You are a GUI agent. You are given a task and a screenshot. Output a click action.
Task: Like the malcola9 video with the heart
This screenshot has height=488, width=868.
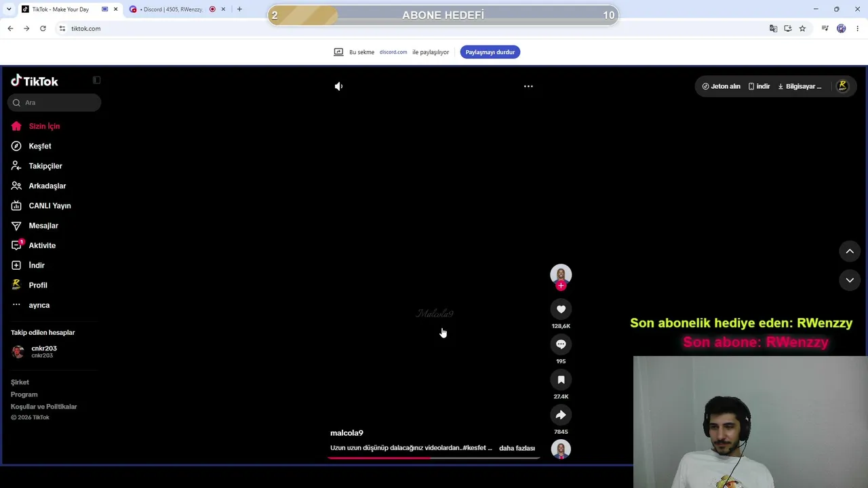click(x=561, y=309)
